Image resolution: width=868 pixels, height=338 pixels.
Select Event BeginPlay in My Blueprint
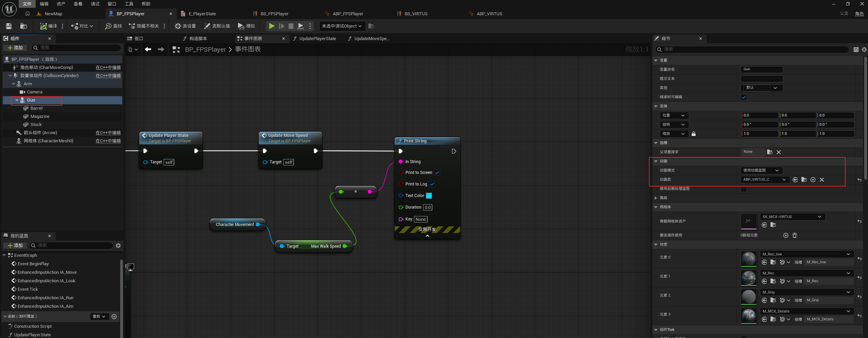point(33,264)
